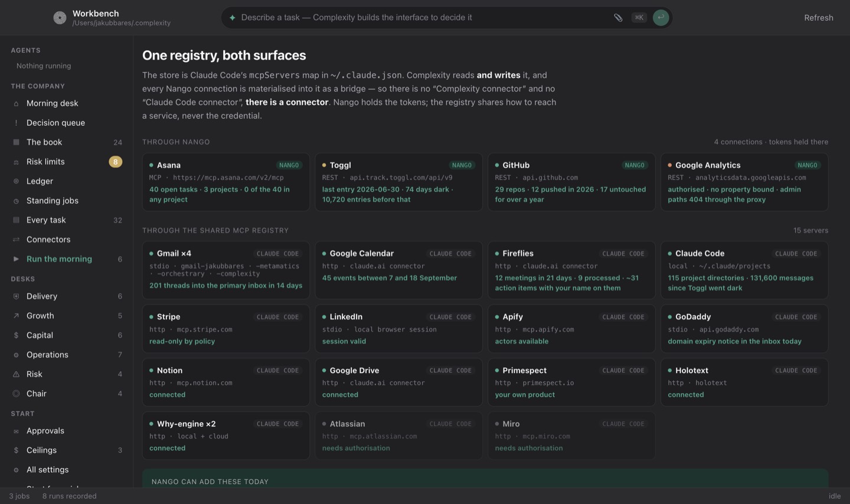
Task: Click the clock icon for Standing jobs
Action: [x=16, y=201]
